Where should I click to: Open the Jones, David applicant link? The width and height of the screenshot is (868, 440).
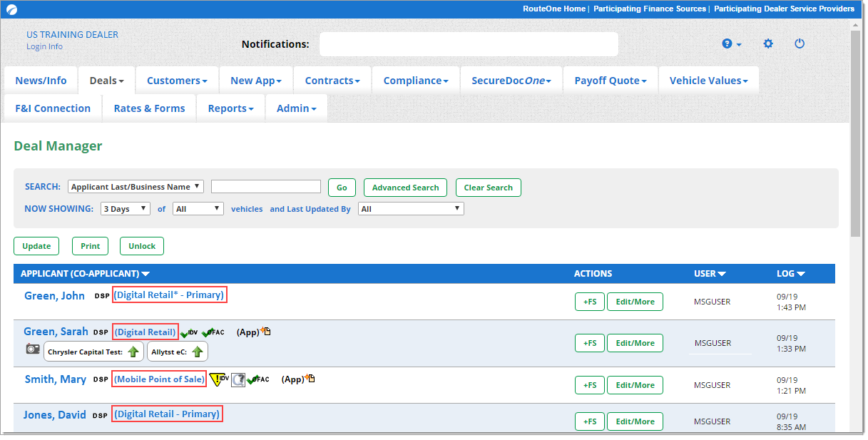click(x=55, y=414)
